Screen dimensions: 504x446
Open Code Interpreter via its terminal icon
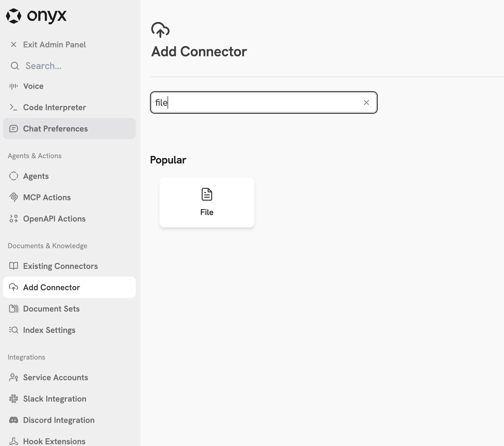(14, 107)
